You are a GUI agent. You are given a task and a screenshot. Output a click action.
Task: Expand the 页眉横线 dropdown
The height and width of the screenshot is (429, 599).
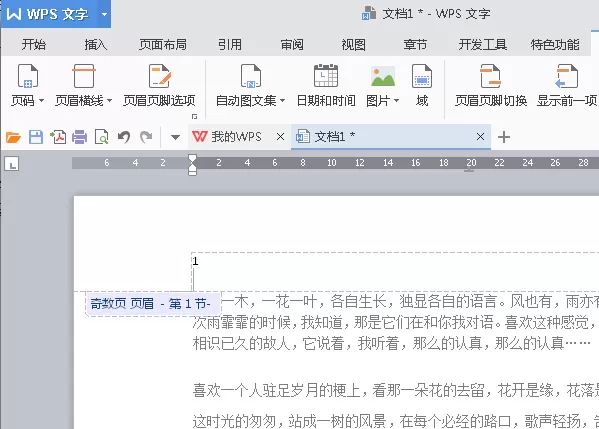coord(110,101)
